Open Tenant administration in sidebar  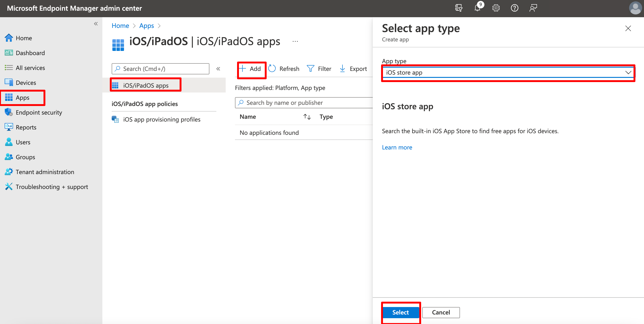[45, 172]
